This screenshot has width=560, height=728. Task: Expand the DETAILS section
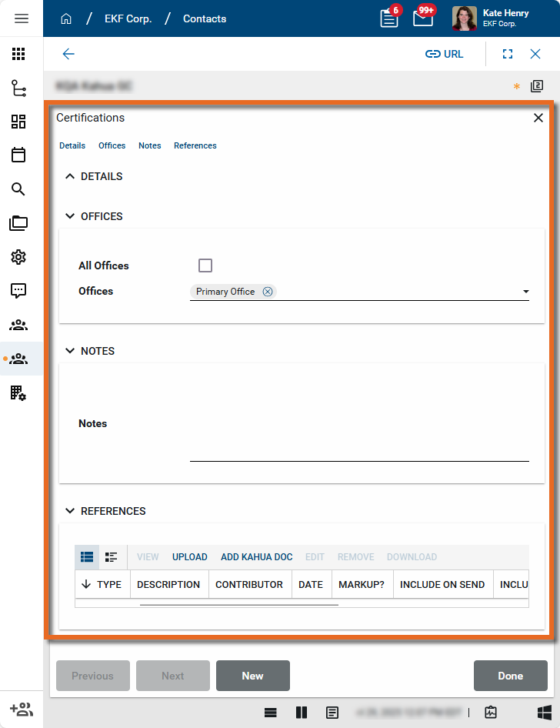coord(71,176)
